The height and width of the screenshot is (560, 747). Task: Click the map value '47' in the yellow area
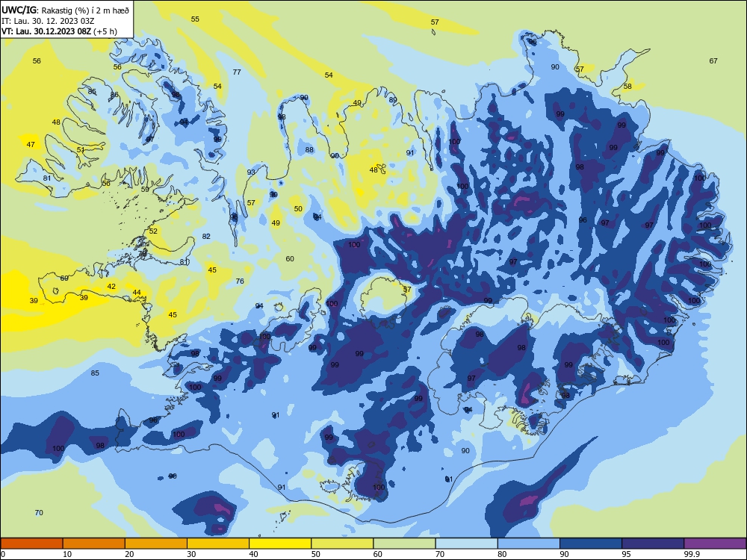click(x=31, y=144)
